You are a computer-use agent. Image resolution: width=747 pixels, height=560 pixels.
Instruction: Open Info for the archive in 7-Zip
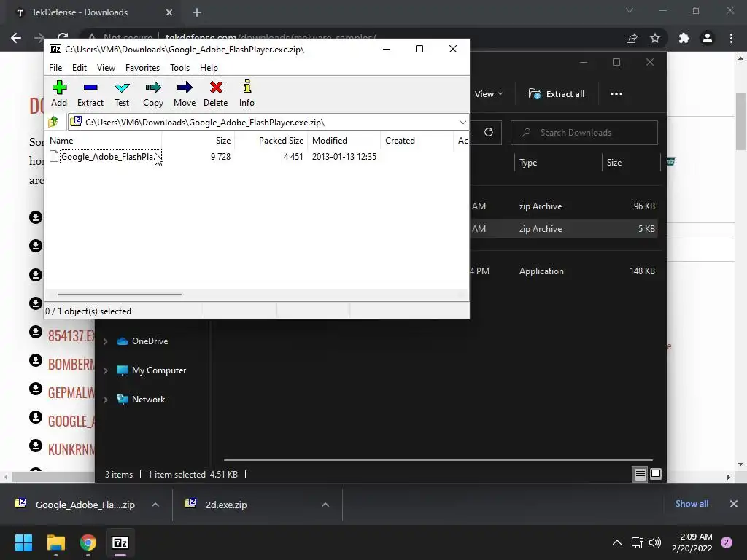coord(247,94)
